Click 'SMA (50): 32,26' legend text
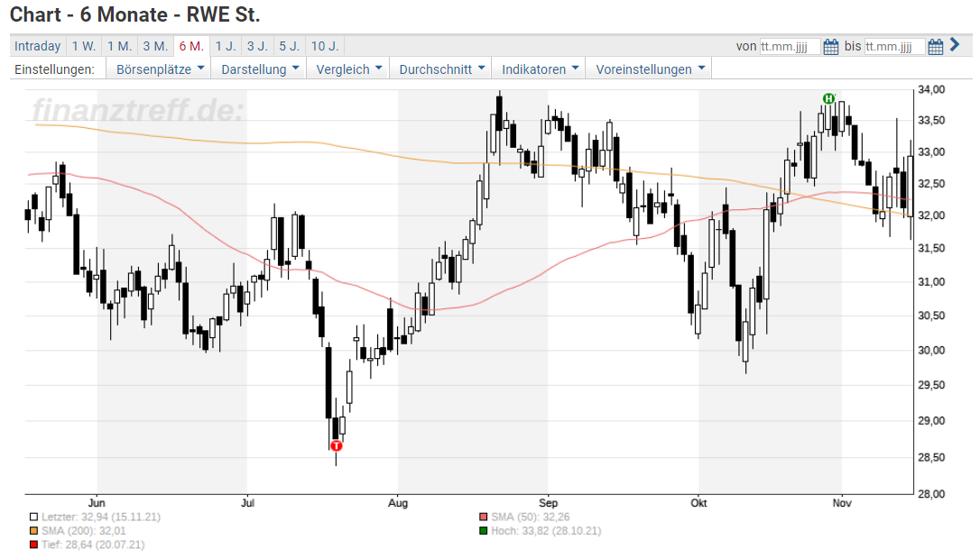Screen dimensions: 980x559 coord(531,518)
